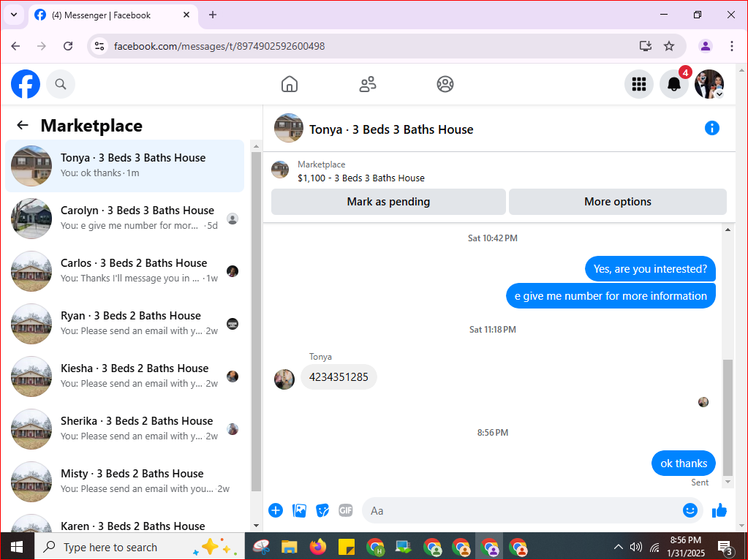
Task: Go to the Home feed icon
Action: tap(290, 84)
